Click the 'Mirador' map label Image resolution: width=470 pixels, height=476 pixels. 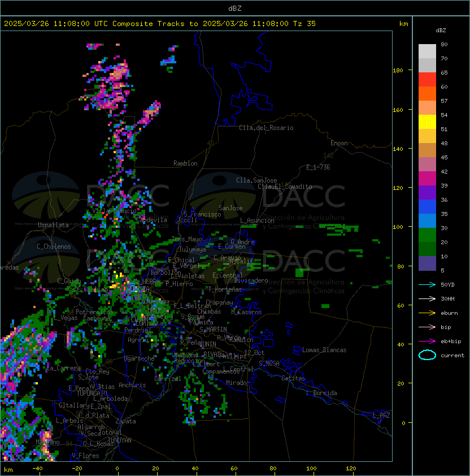[x=238, y=383]
